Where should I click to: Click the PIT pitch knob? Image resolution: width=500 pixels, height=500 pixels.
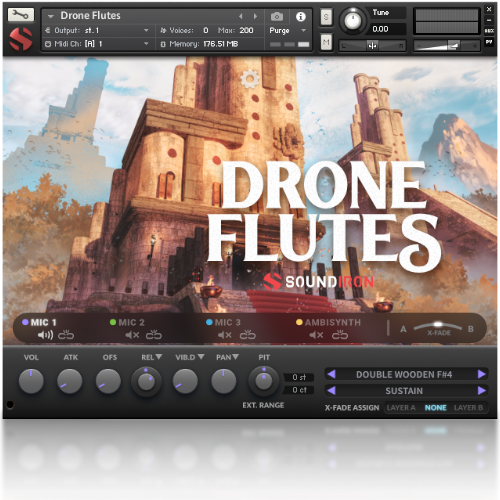pos(264,381)
